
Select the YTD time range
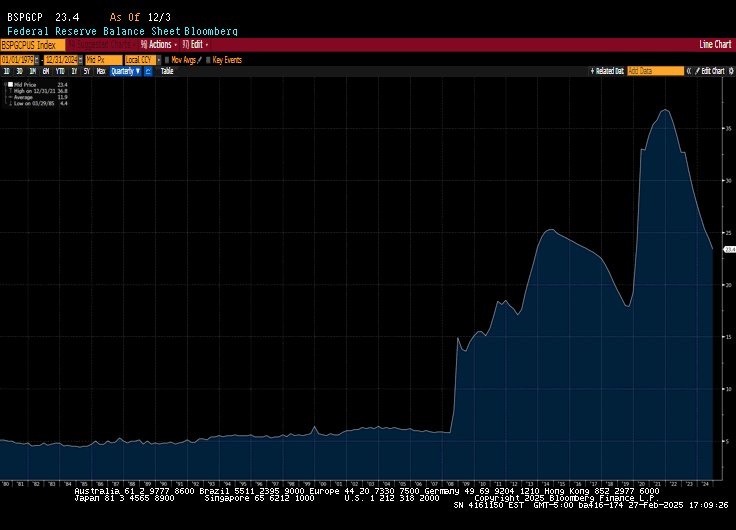pos(60,71)
